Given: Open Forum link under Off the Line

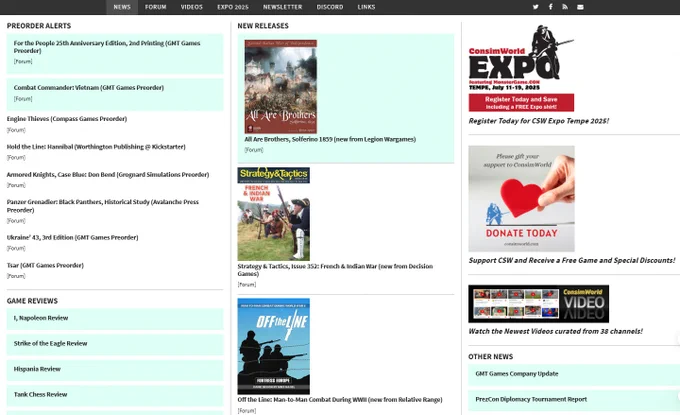Looking at the screenshot, I should [x=247, y=411].
